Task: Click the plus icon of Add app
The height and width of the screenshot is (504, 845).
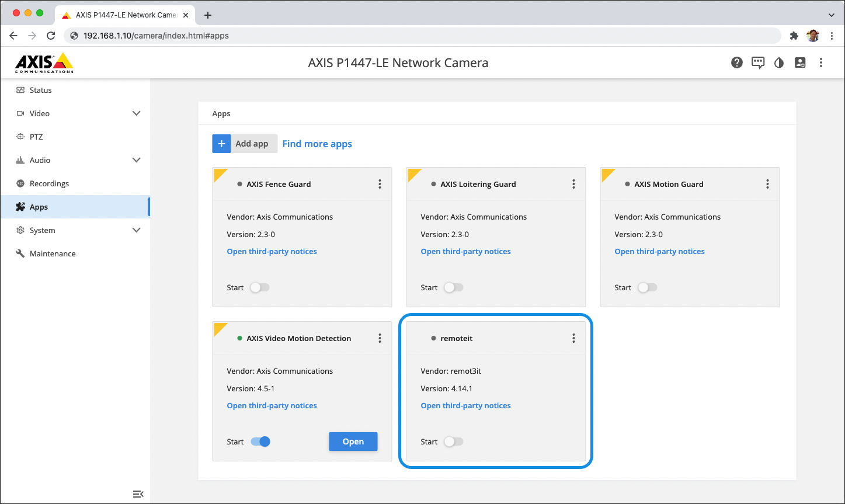Action: coord(221,144)
